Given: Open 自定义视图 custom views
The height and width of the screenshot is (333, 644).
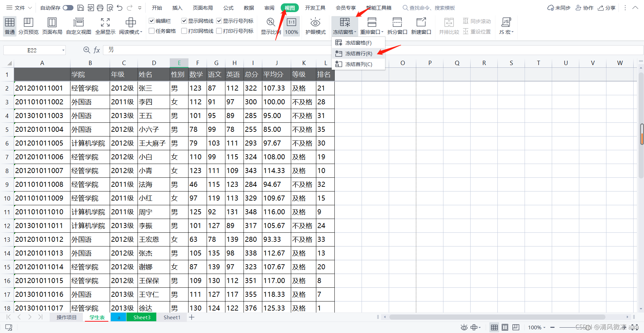Looking at the screenshot, I should (78, 26).
